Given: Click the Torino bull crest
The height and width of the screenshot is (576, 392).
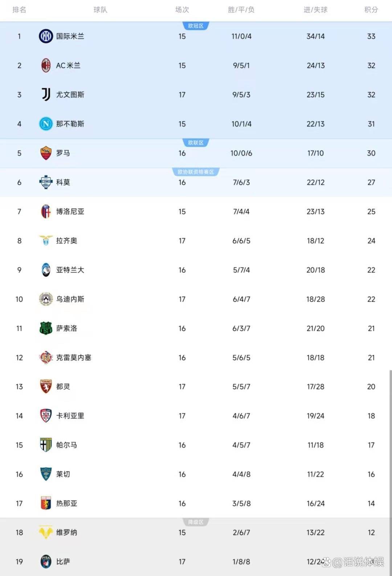Looking at the screenshot, I should coord(46,386).
